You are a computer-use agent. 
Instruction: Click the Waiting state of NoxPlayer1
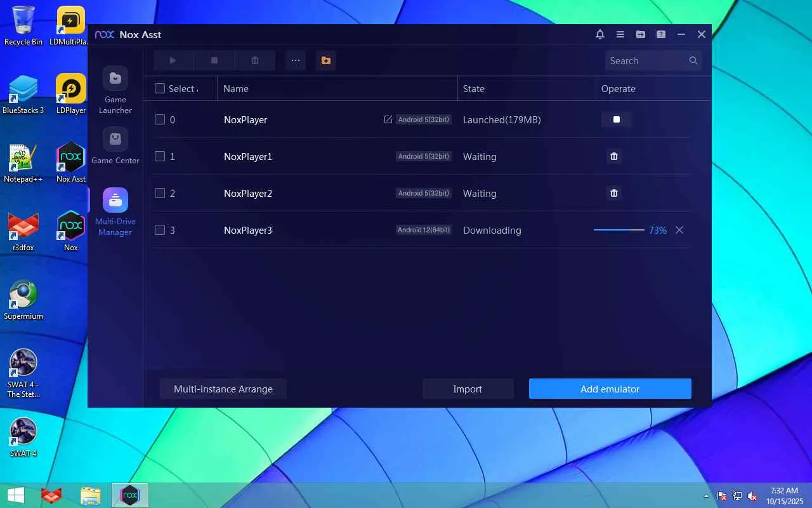(x=480, y=156)
